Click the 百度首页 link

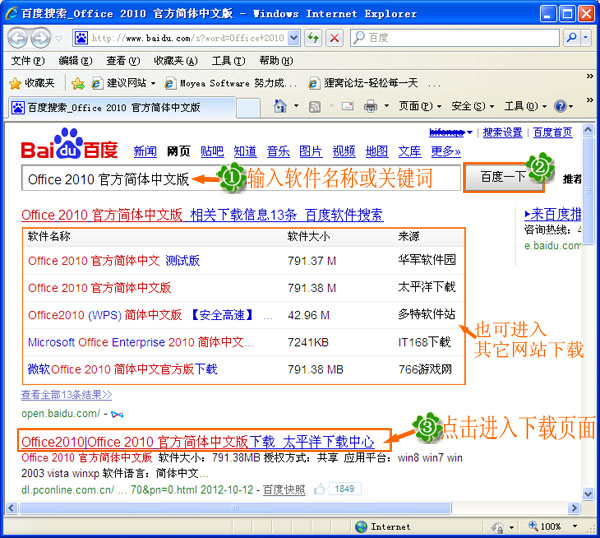[553, 133]
